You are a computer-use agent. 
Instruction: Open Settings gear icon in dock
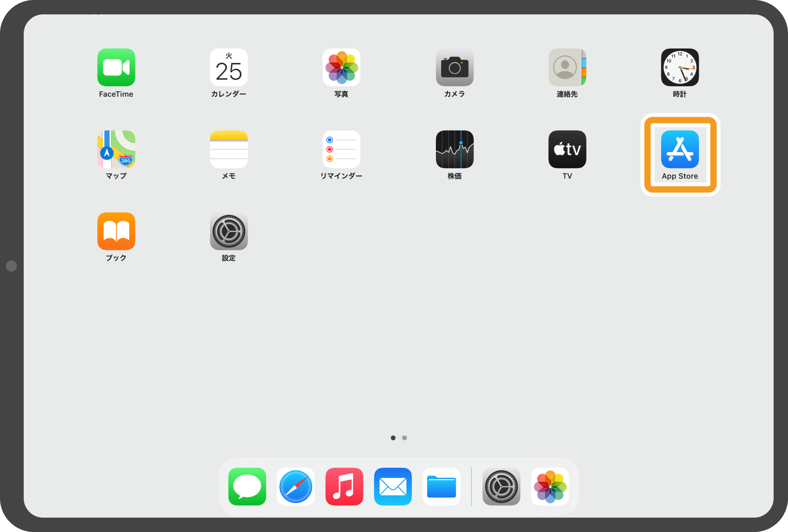pos(501,486)
